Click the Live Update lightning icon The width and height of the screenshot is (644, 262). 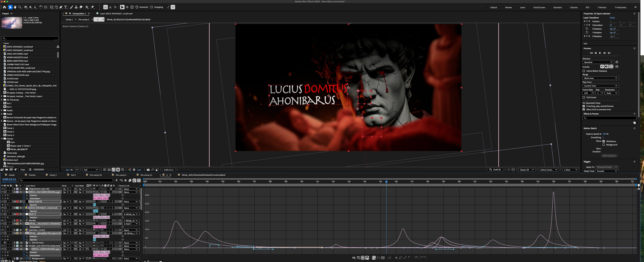click(117, 180)
